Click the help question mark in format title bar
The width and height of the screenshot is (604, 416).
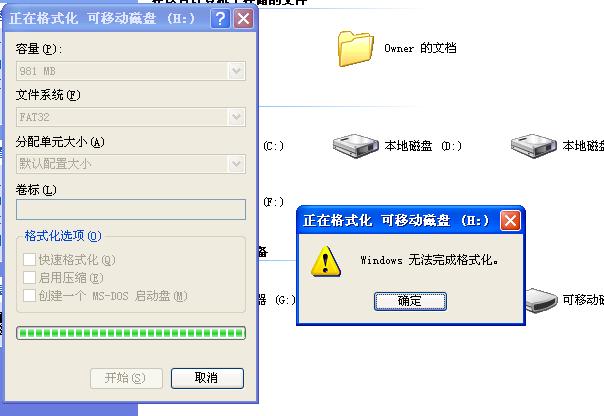pyautogui.click(x=220, y=18)
